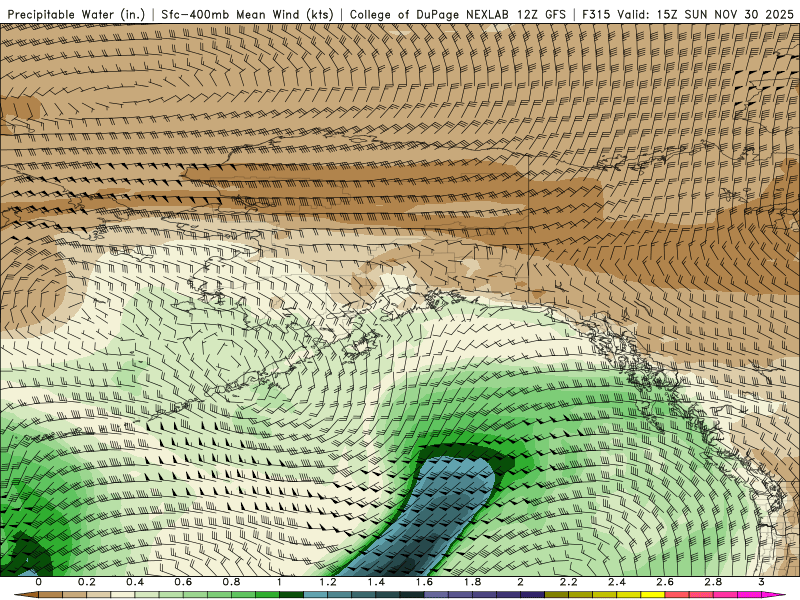Click 'Valid: 15Z SUN NOV 30 2025' text
Image resolution: width=800 pixels, height=600 pixels.
705,15
